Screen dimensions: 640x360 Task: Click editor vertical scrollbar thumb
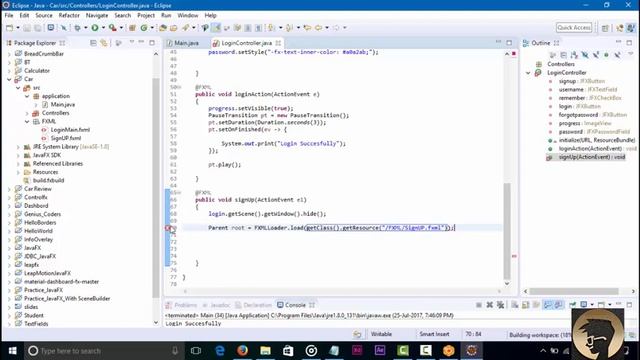coord(507,231)
